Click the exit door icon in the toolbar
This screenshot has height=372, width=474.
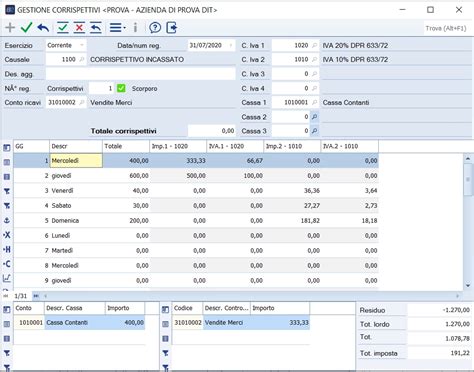pos(172,28)
